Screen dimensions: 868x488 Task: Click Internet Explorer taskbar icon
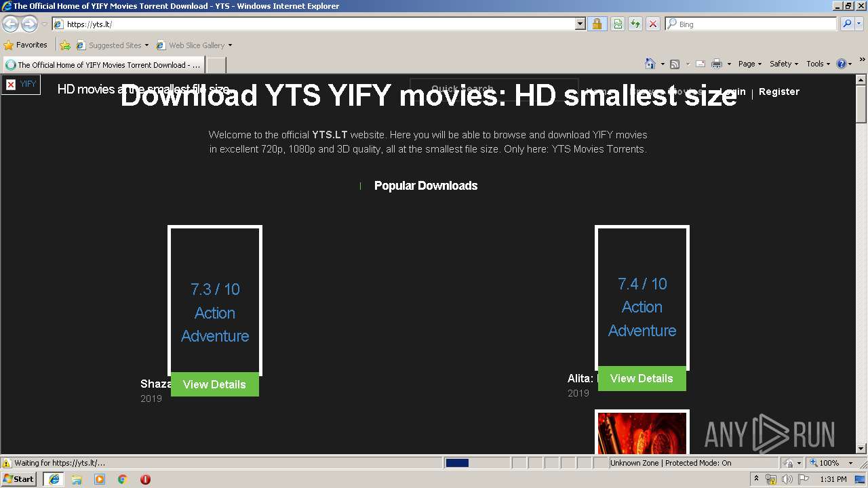[x=54, y=479]
